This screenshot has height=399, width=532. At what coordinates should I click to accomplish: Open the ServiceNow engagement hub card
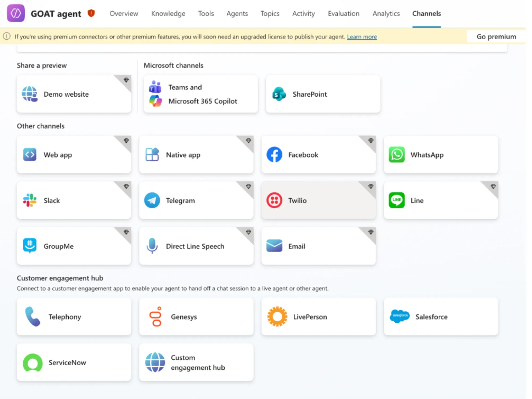(x=74, y=362)
